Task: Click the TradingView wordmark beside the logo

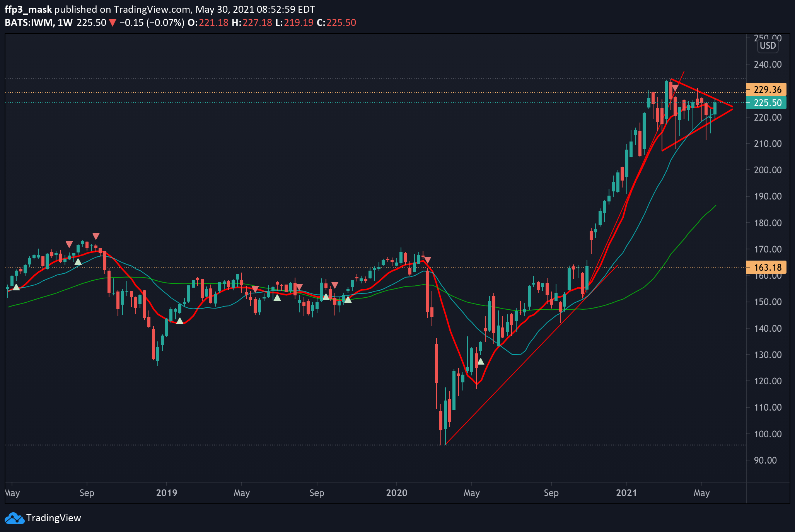Action: coord(54,518)
